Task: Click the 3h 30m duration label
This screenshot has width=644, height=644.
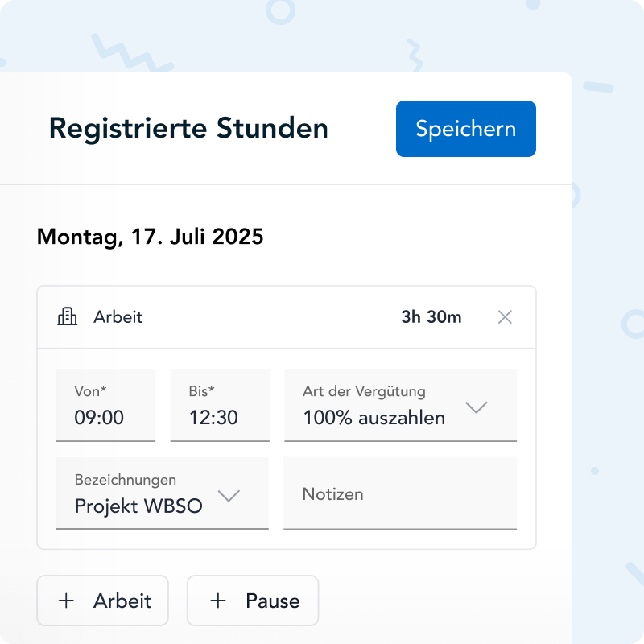Action: (432, 317)
